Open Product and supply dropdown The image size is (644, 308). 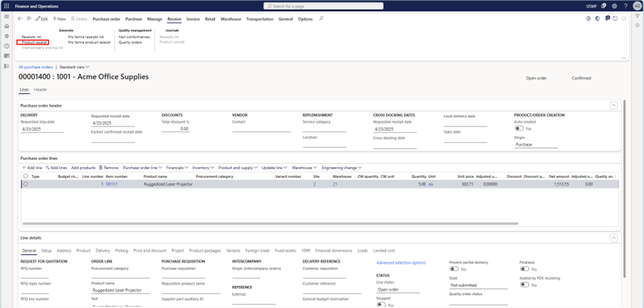(238, 168)
